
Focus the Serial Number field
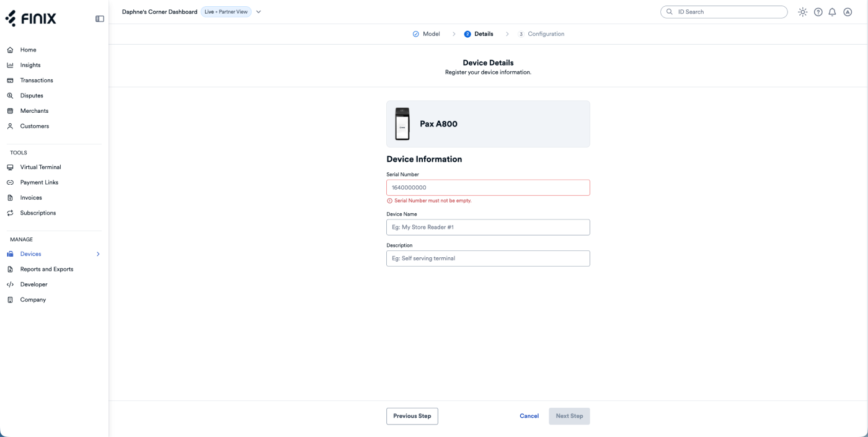(x=488, y=188)
